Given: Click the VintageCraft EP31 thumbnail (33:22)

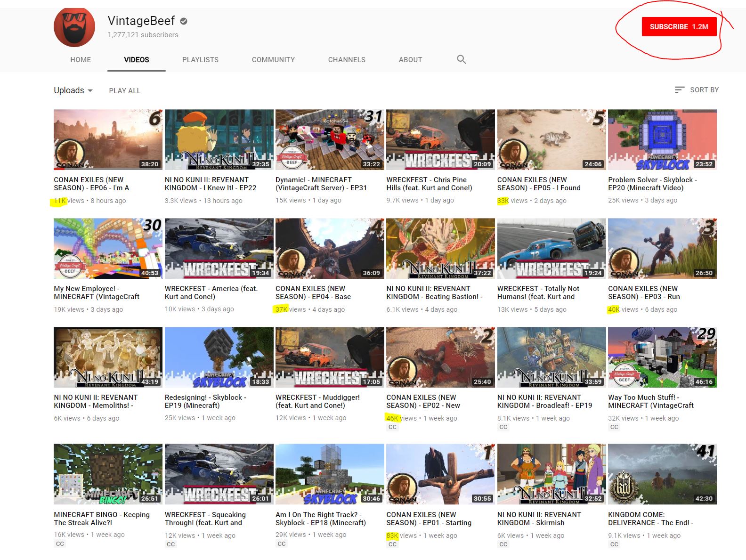Looking at the screenshot, I should [330, 140].
